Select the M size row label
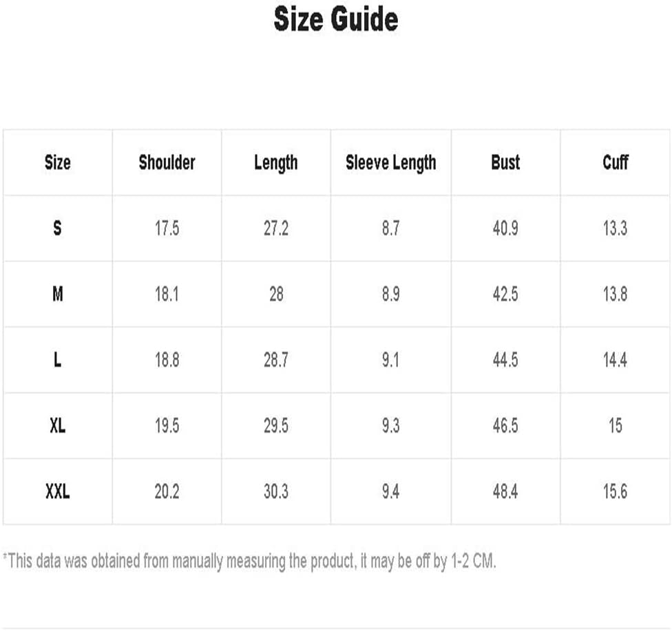The width and height of the screenshot is (672, 631). click(57, 295)
